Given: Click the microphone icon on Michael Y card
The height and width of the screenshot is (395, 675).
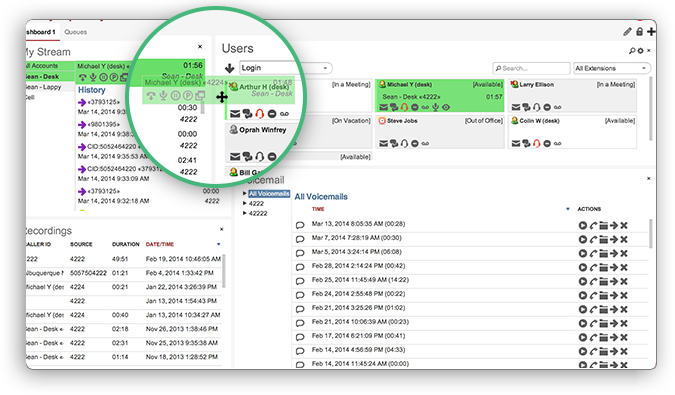Looking at the screenshot, I should tap(436, 107).
